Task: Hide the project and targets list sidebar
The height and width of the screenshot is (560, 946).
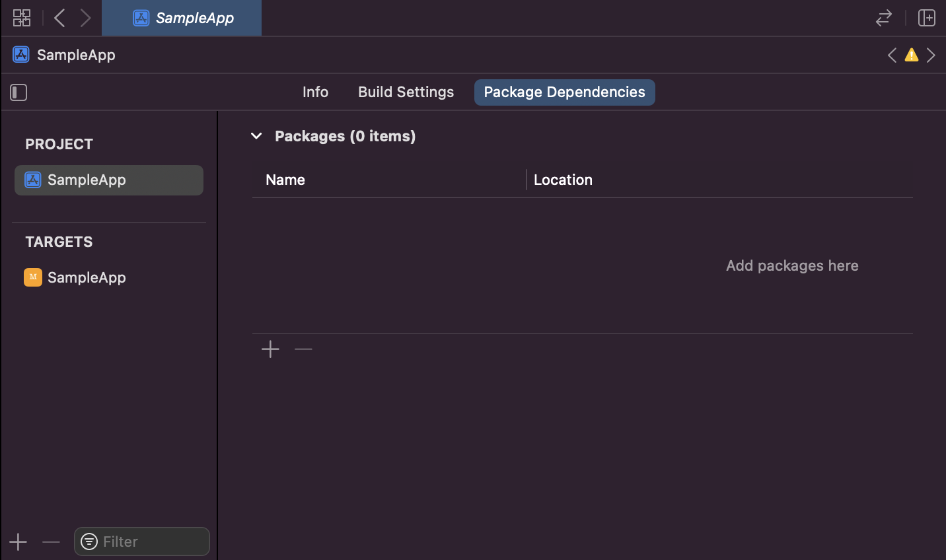Action: (x=18, y=92)
